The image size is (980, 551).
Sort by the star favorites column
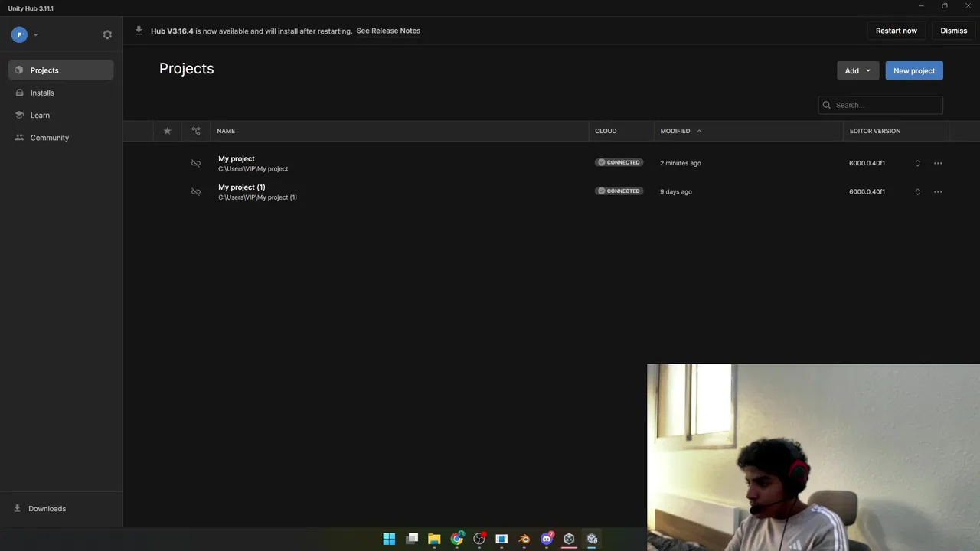click(168, 131)
